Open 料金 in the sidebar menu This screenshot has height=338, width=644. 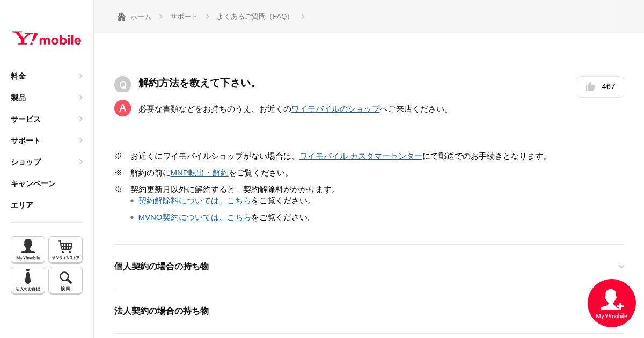coord(18,76)
